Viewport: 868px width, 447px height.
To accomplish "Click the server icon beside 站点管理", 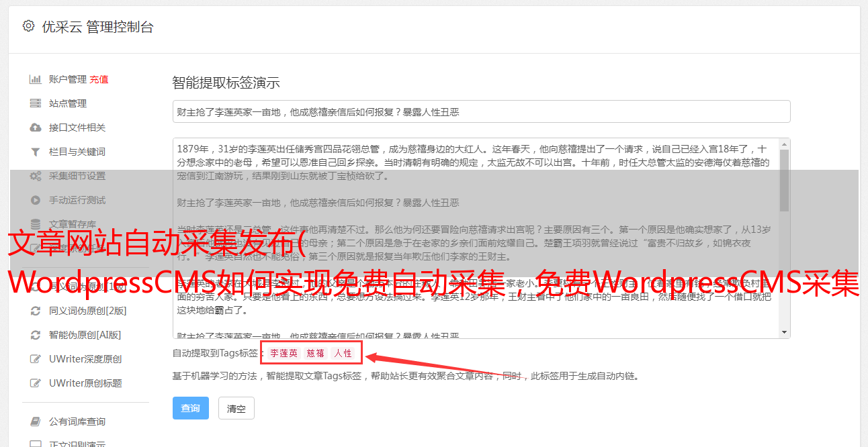I will pos(35,103).
